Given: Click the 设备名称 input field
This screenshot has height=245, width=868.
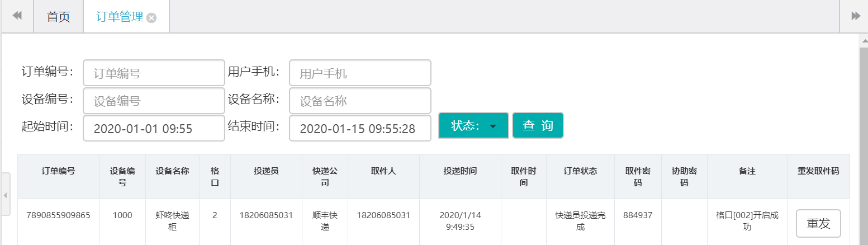Looking at the screenshot, I should [x=360, y=101].
